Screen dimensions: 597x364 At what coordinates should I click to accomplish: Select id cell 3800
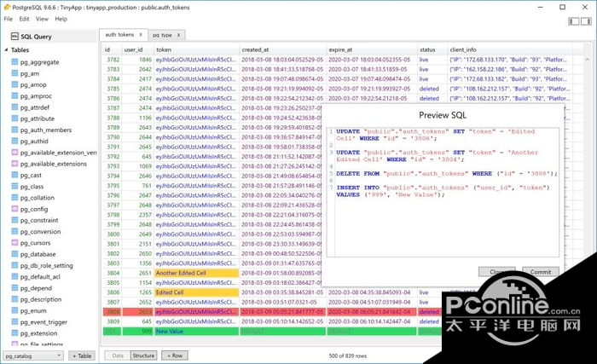click(113, 234)
